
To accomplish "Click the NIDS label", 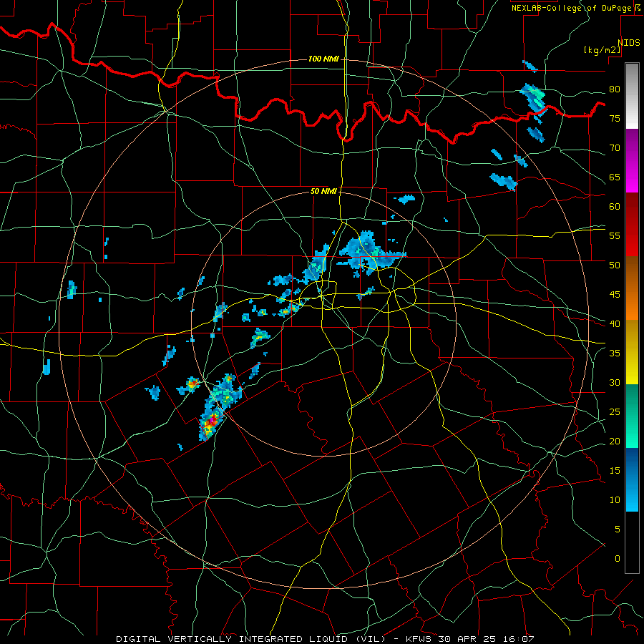I will [628, 43].
